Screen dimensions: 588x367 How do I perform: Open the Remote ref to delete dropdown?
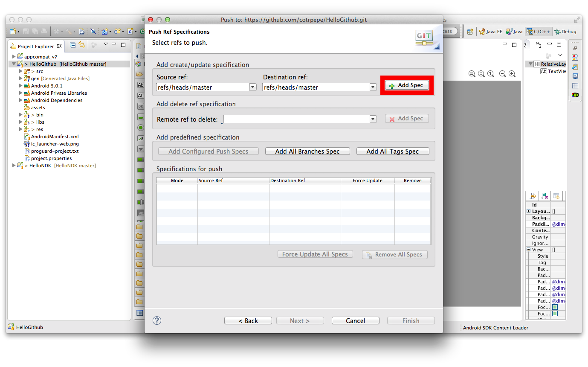(x=373, y=119)
